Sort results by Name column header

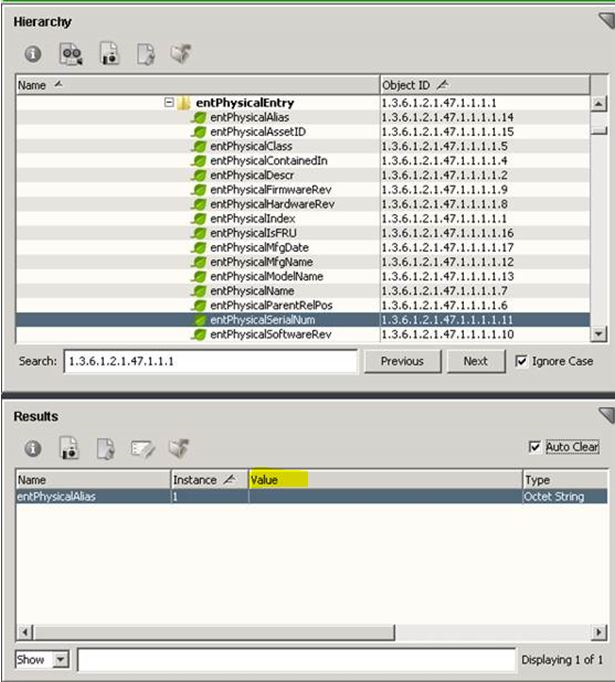pos(93,480)
